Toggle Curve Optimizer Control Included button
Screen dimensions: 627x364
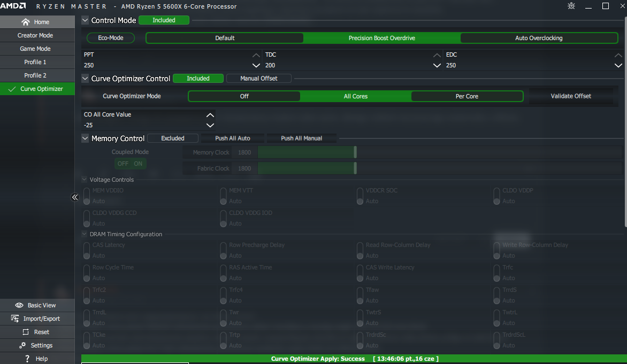[198, 79]
